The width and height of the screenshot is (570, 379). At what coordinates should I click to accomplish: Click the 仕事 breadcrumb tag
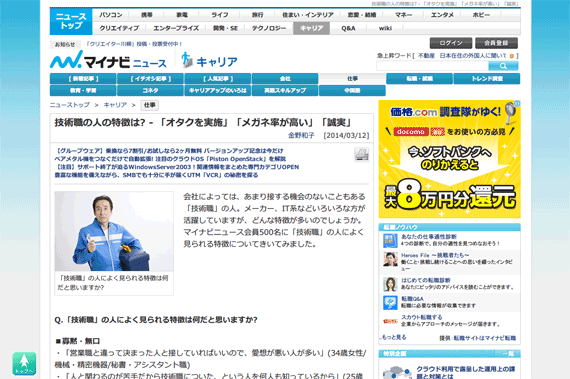click(150, 105)
